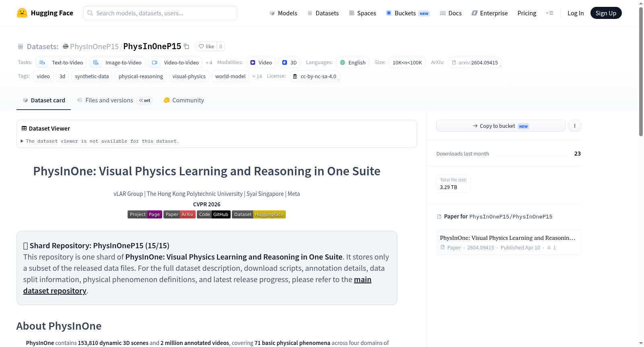Click the 10K<n<100K size tag

pyautogui.click(x=407, y=62)
